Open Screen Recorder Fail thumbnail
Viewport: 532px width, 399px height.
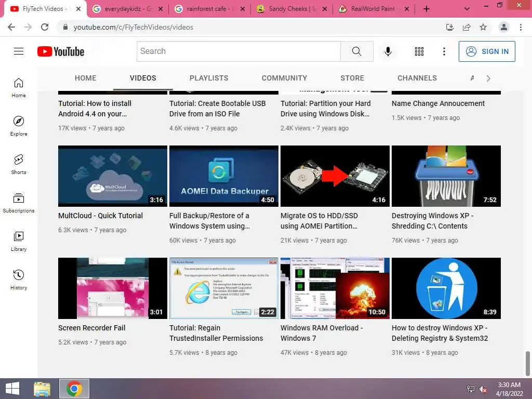pos(113,288)
